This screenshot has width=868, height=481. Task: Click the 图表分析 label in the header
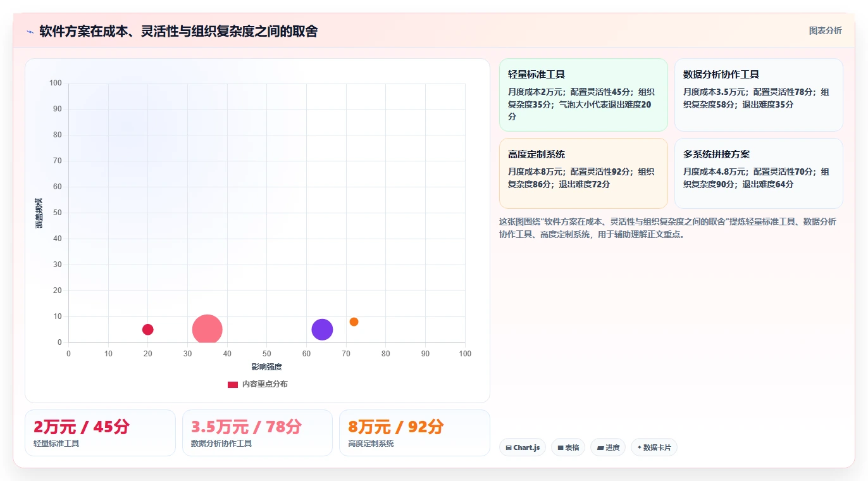pos(825,30)
